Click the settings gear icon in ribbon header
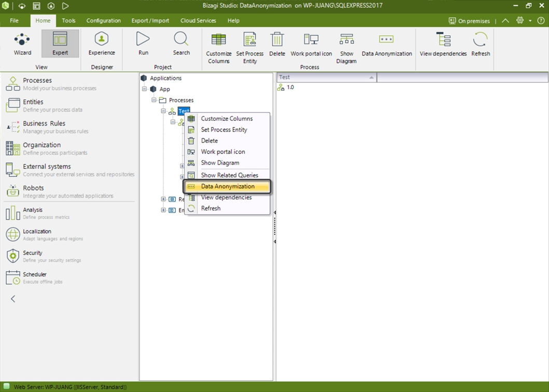This screenshot has height=392, width=549. [x=520, y=20]
